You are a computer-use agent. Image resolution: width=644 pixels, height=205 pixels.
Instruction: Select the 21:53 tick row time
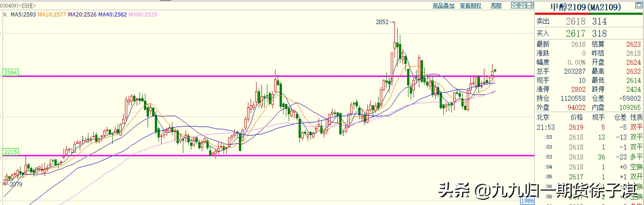point(546,127)
